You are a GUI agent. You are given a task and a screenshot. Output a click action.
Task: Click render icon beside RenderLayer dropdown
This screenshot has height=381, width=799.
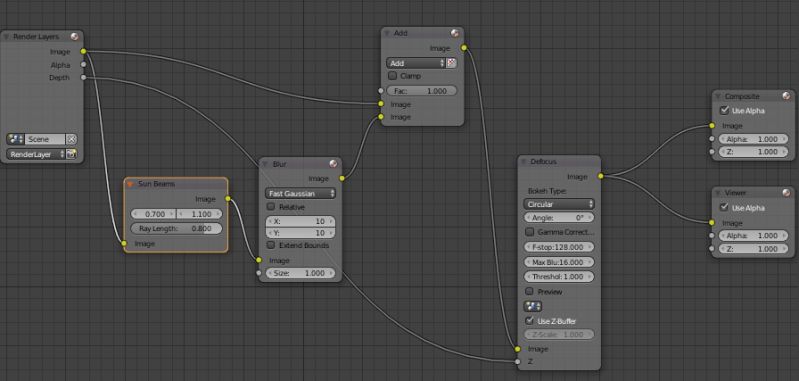tap(71, 154)
